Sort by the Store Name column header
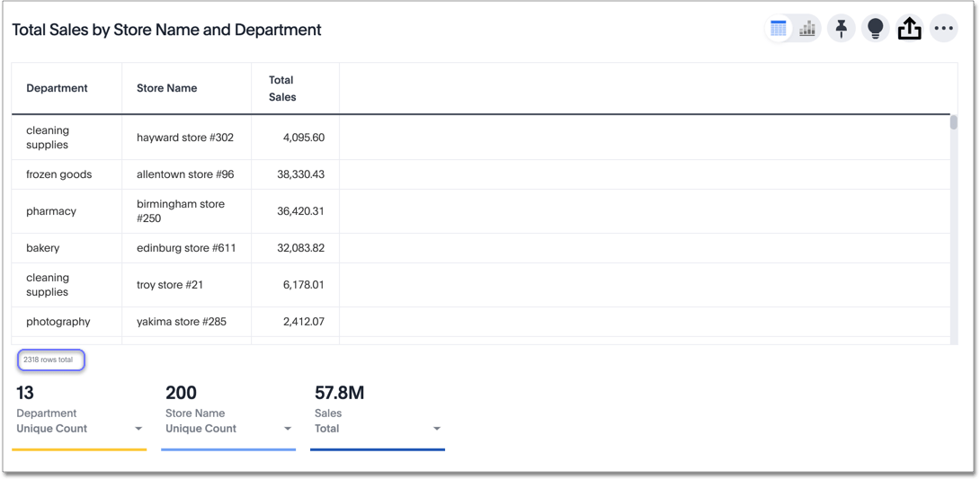This screenshot has width=980, height=480. [166, 88]
